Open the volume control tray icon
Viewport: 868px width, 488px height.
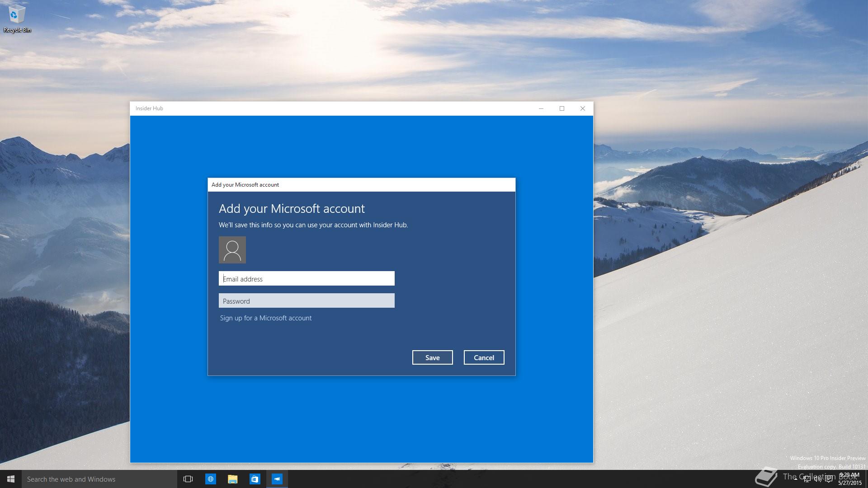818,479
